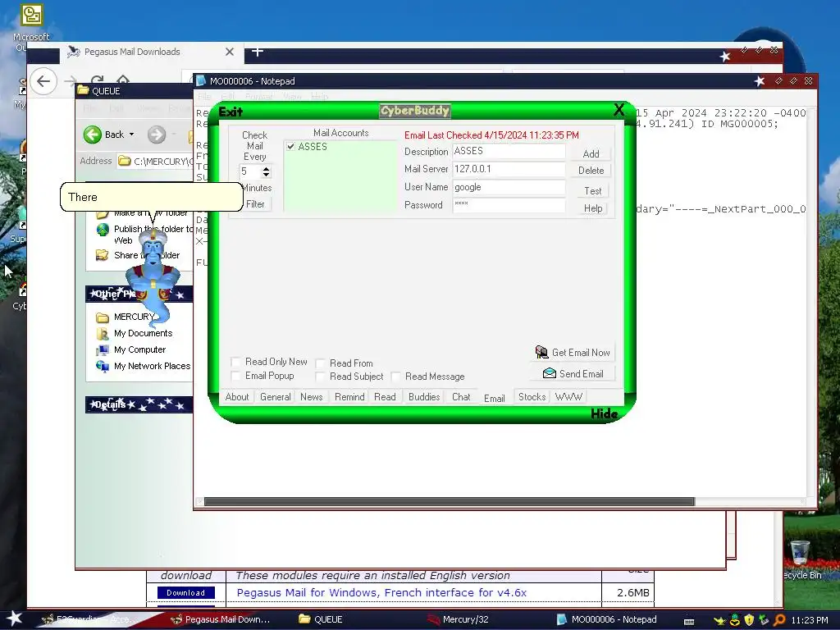Click Exit on the CyberBuddy window
840x630 pixels.
coord(231,112)
